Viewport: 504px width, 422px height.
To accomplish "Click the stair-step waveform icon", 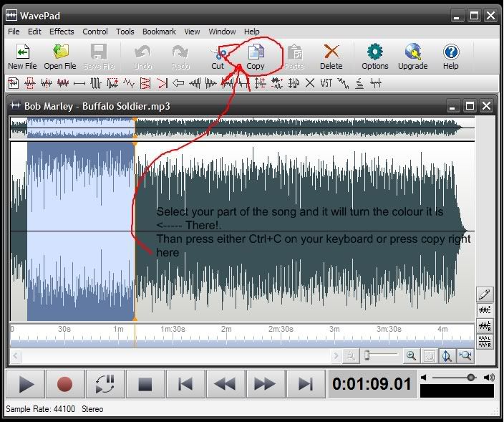I will (x=343, y=83).
